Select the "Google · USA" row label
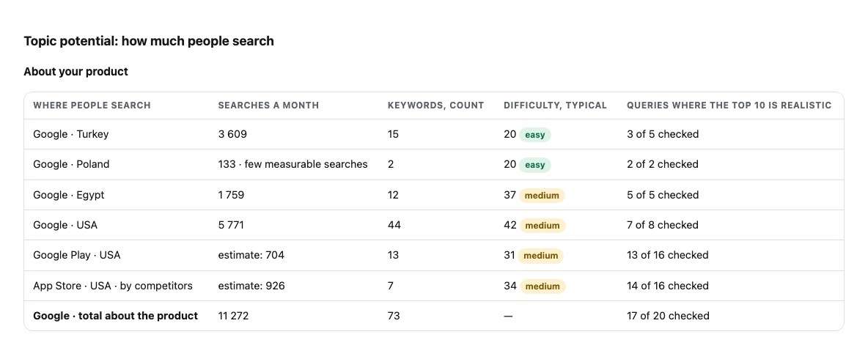Screen dimensions: 868x348 (x=65, y=225)
